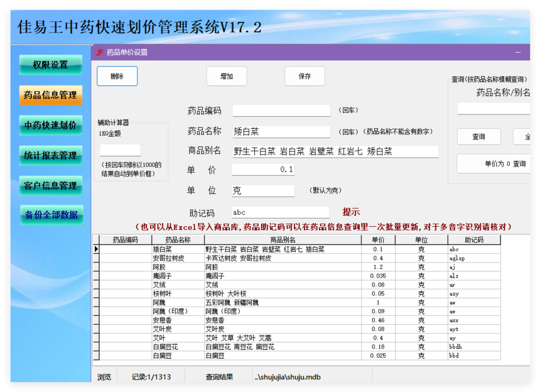Switch to 中药快速划价 module
Image resolution: width=540 pixels, height=392 pixels.
click(51, 125)
